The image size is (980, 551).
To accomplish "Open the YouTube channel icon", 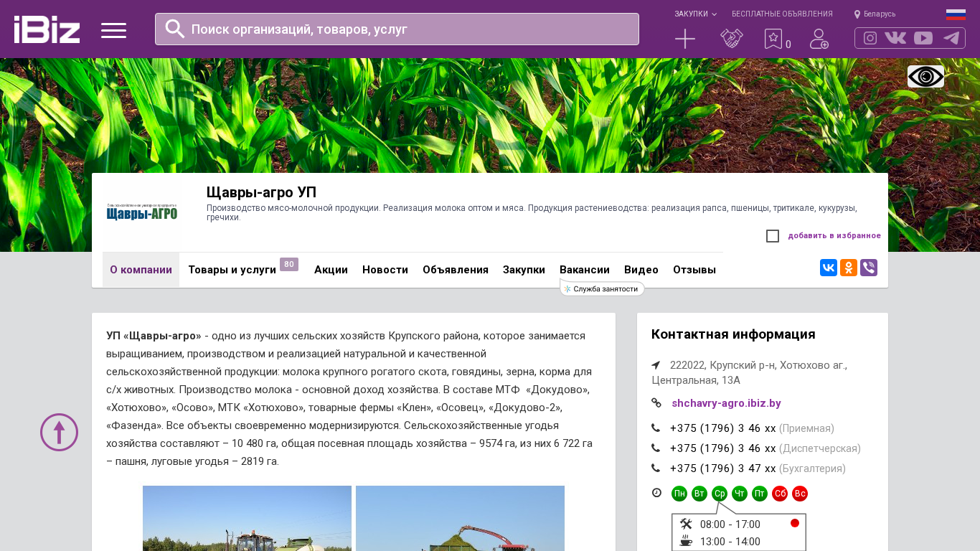I will 923,38.
